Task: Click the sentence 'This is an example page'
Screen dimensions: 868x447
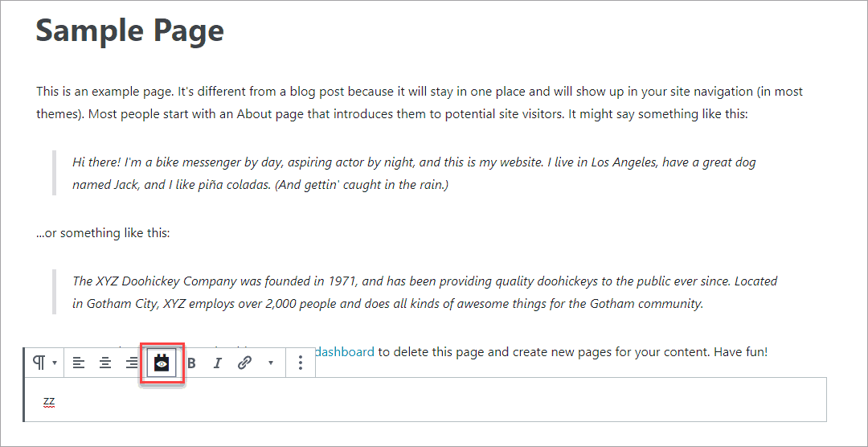Action: tap(105, 92)
